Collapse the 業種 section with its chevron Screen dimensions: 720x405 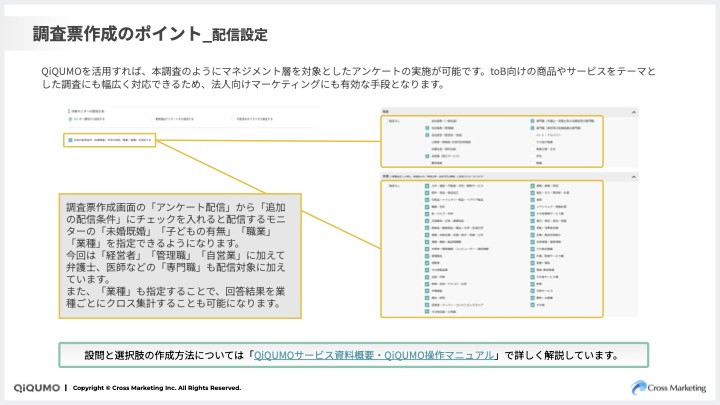point(634,177)
